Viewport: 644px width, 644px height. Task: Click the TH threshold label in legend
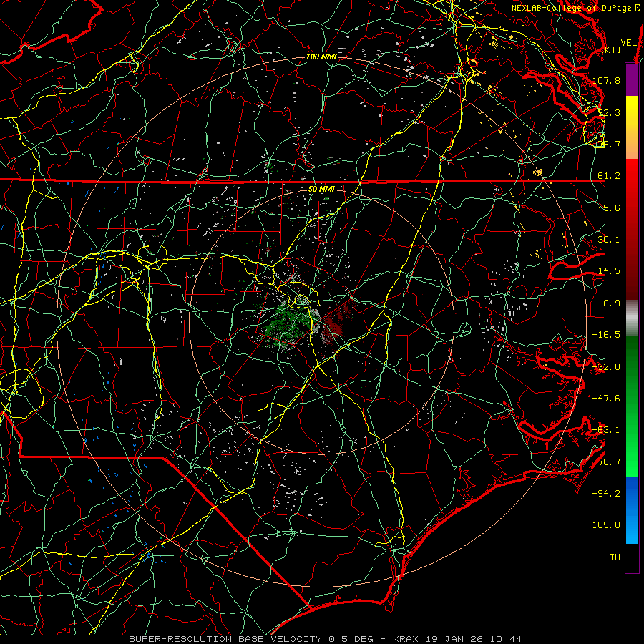[x=615, y=557]
